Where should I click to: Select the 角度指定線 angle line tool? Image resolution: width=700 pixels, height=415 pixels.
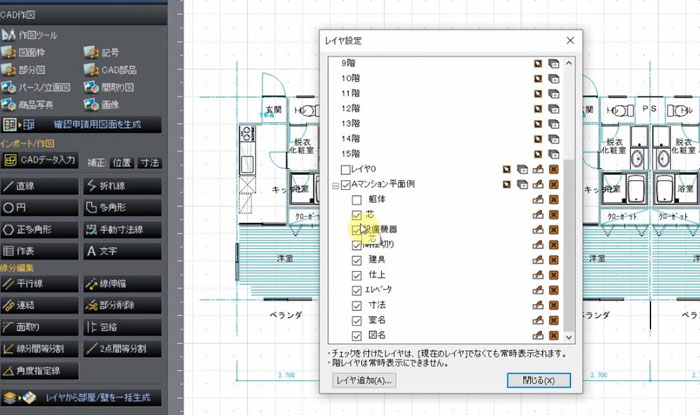pyautogui.click(x=39, y=370)
